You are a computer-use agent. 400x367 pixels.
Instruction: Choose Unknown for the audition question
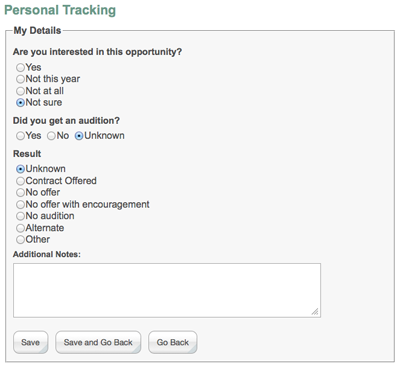pyautogui.click(x=79, y=136)
